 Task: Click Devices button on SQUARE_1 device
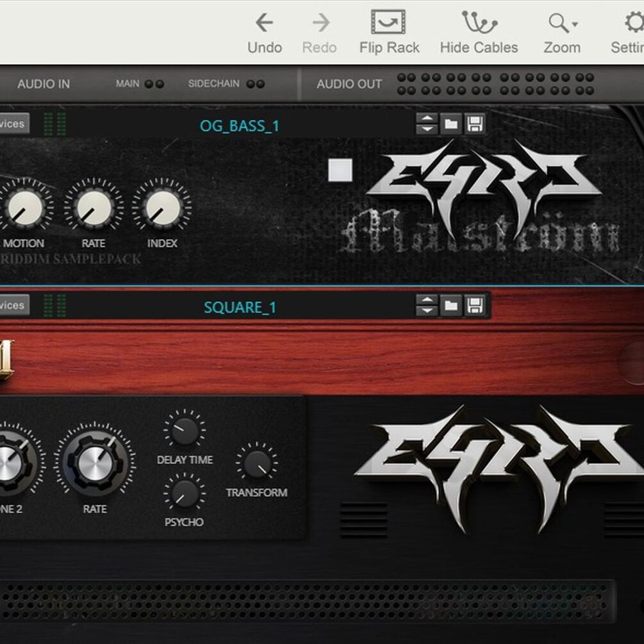tap(14, 305)
